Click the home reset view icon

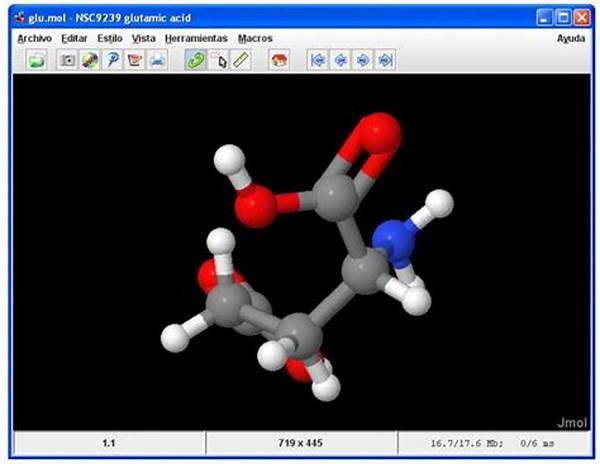click(x=279, y=61)
